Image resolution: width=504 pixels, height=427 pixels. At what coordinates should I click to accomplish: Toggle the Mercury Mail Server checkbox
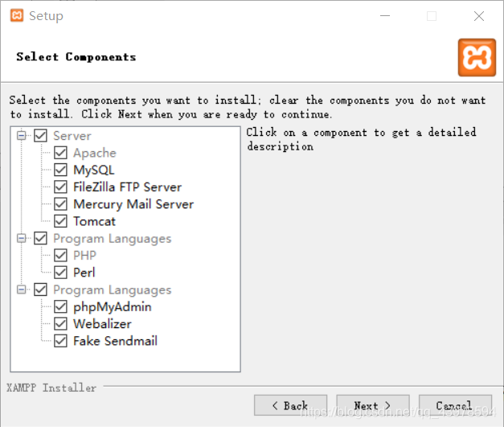coord(60,204)
